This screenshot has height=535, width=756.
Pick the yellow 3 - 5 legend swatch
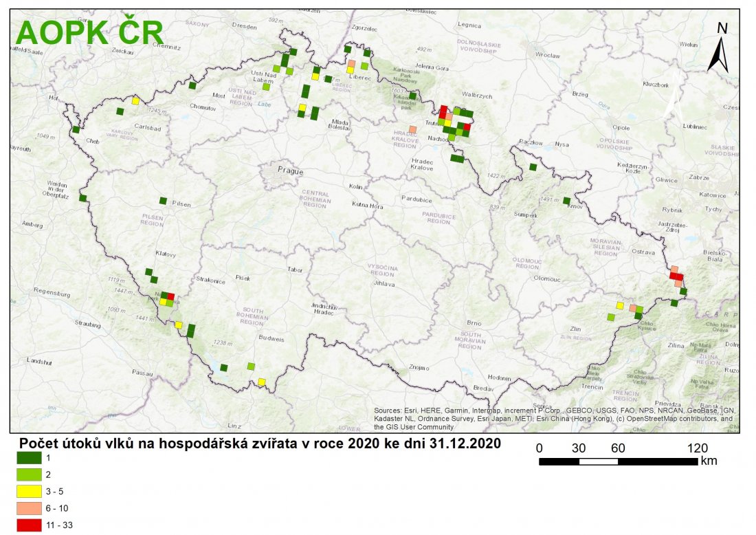click(30, 491)
